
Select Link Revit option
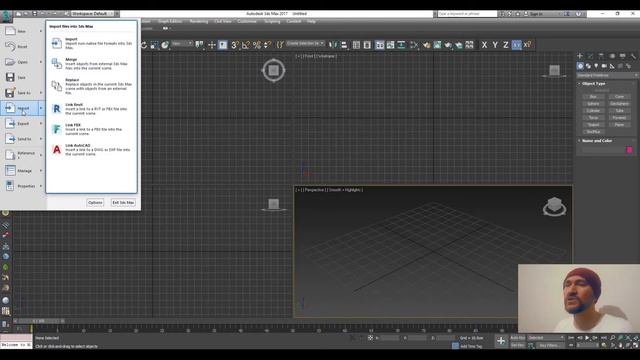[91, 109]
